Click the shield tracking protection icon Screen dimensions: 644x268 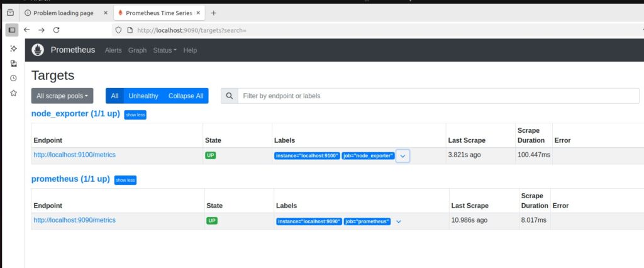pyautogui.click(x=119, y=30)
